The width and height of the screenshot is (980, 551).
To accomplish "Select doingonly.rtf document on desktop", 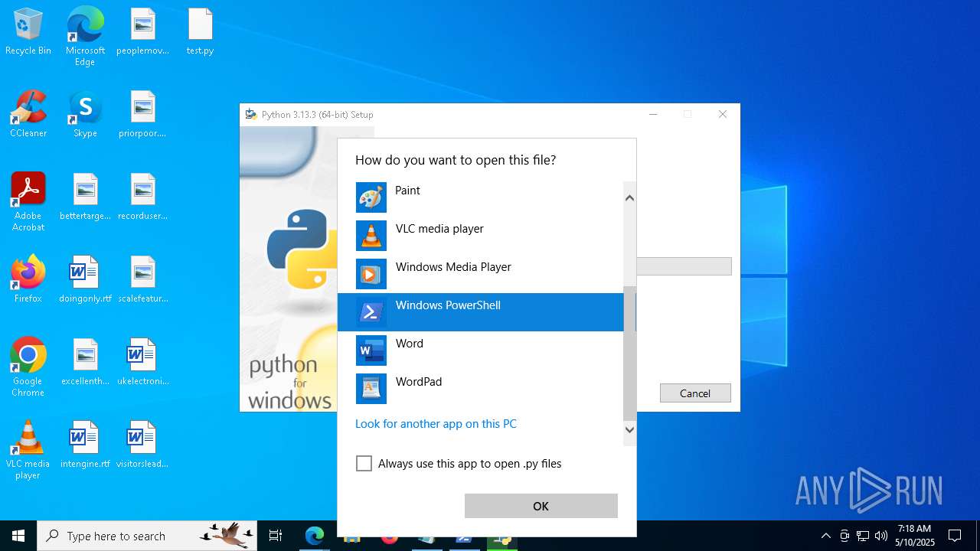I will [x=85, y=280].
